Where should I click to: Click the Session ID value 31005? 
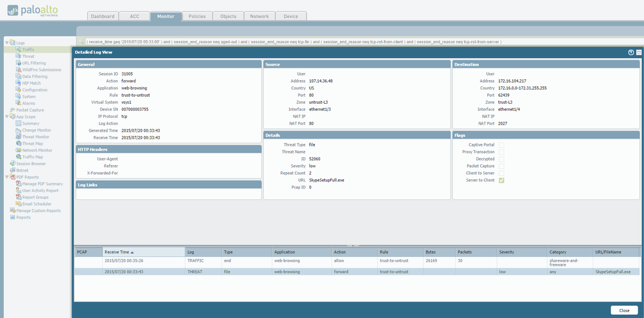pos(127,74)
